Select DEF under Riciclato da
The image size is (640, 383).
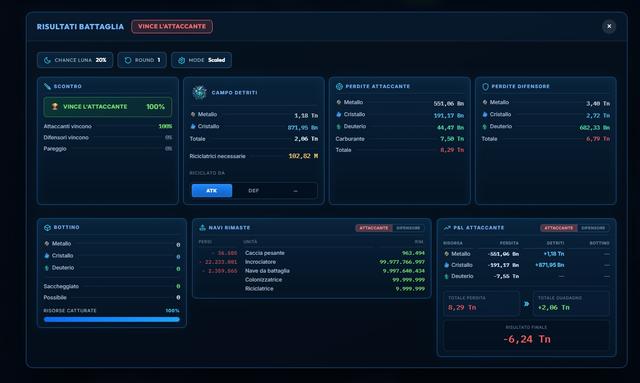(253, 191)
